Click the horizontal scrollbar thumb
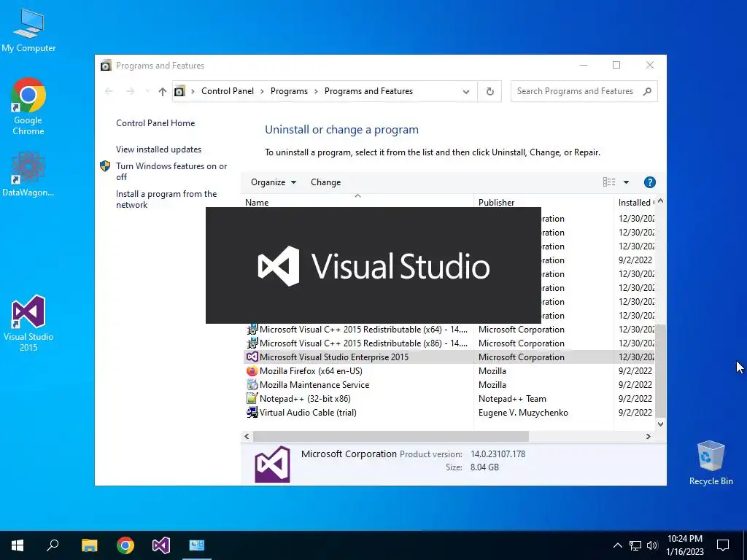 [x=391, y=436]
